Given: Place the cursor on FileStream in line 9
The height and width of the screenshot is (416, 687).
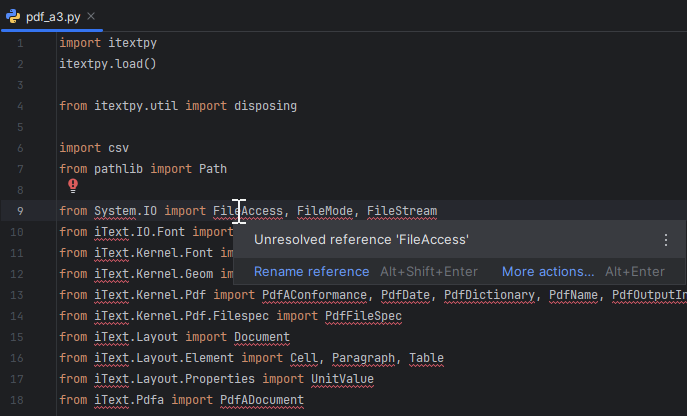Looking at the screenshot, I should tap(401, 211).
